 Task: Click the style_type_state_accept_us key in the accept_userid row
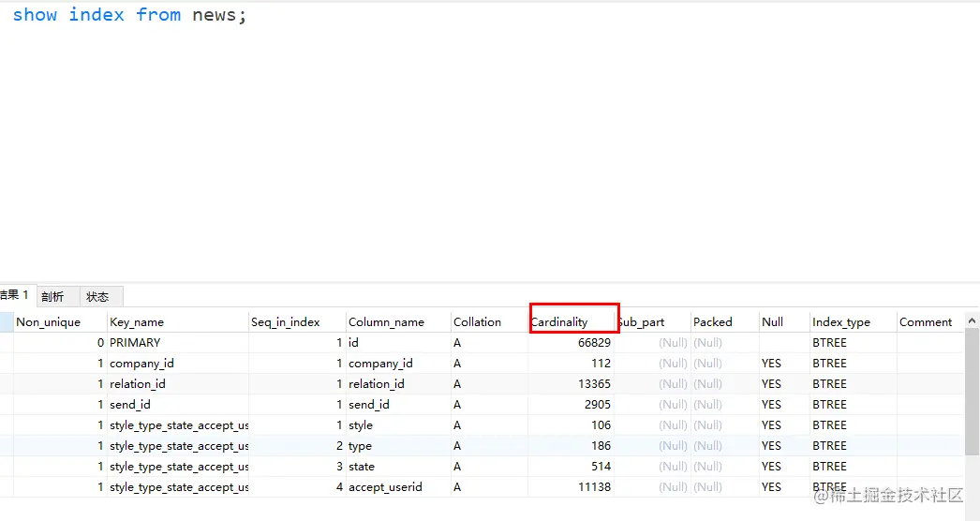177,487
